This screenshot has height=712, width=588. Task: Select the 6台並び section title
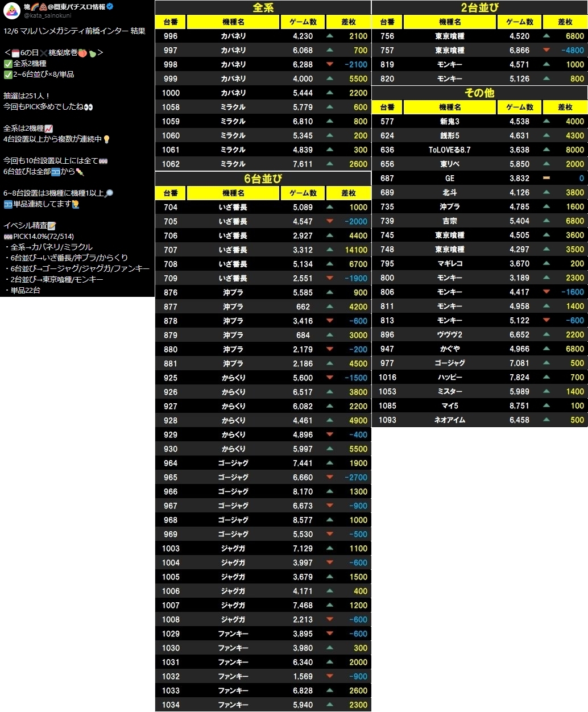click(x=263, y=179)
